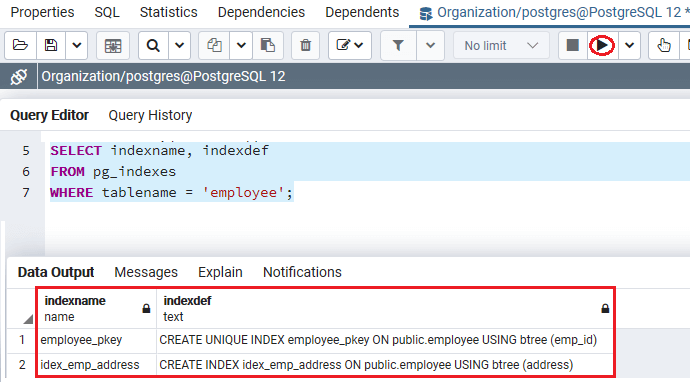Open the No limit rows dropdown
Viewport: 690px width, 382px height.
click(x=501, y=45)
